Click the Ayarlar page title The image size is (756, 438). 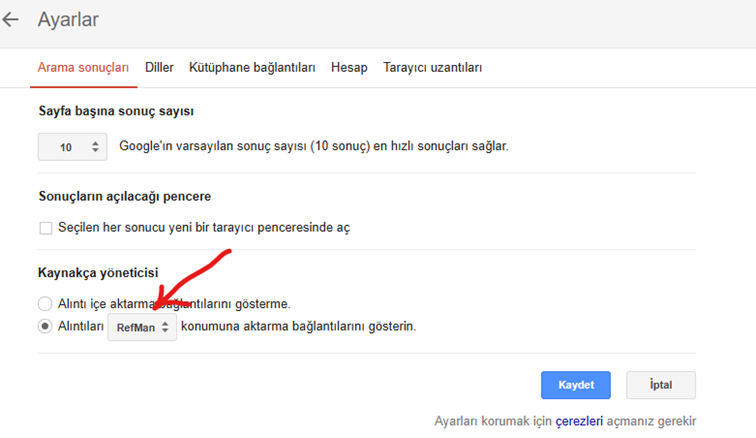click(x=68, y=19)
